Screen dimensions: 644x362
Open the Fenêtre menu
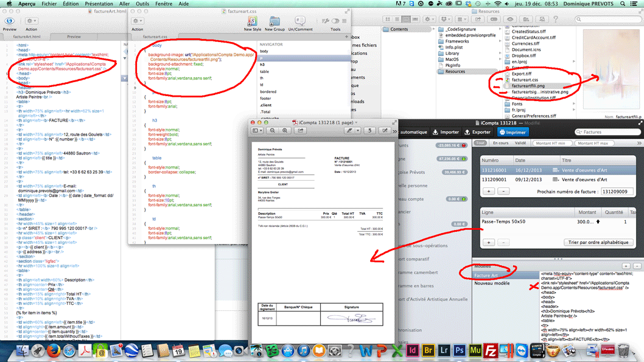click(x=164, y=4)
